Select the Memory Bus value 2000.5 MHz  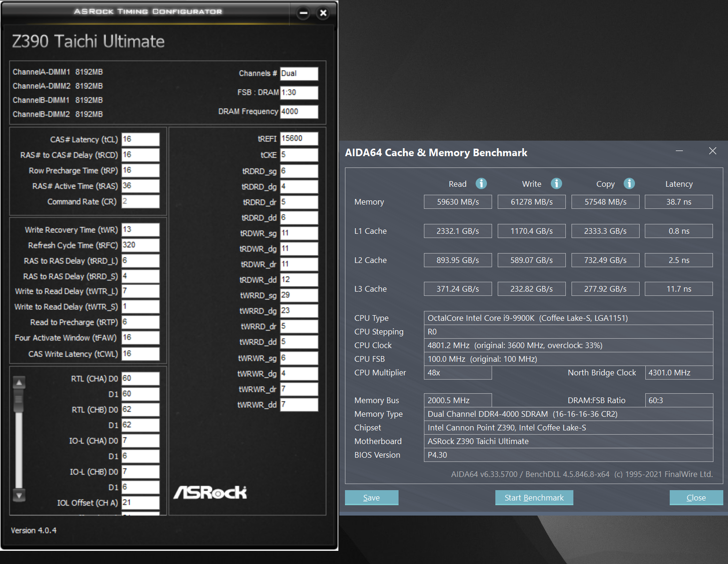coord(458,400)
